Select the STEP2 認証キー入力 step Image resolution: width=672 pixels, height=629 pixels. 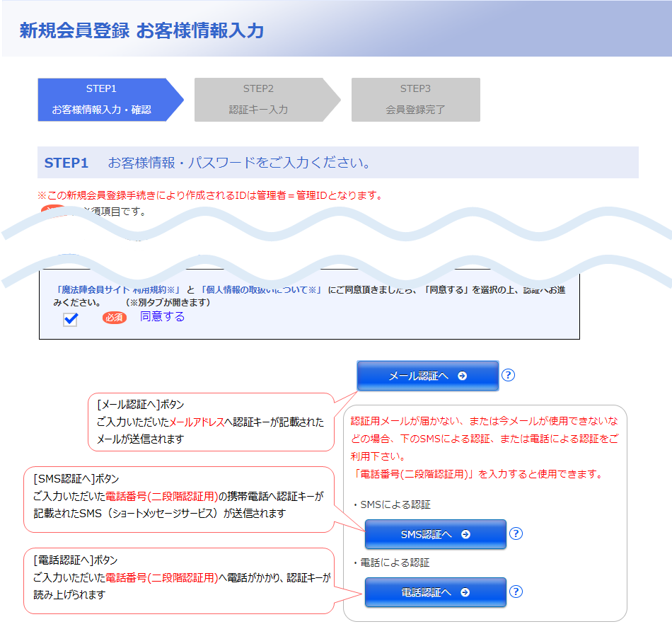[265, 100]
